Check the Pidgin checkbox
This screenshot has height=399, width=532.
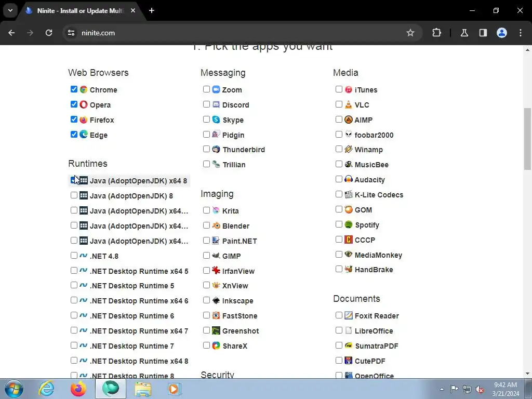click(206, 135)
